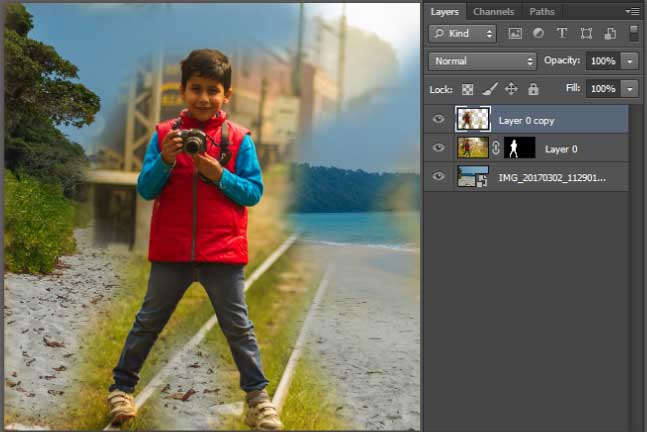Hide the Layer 0 copy layer

pyautogui.click(x=439, y=119)
